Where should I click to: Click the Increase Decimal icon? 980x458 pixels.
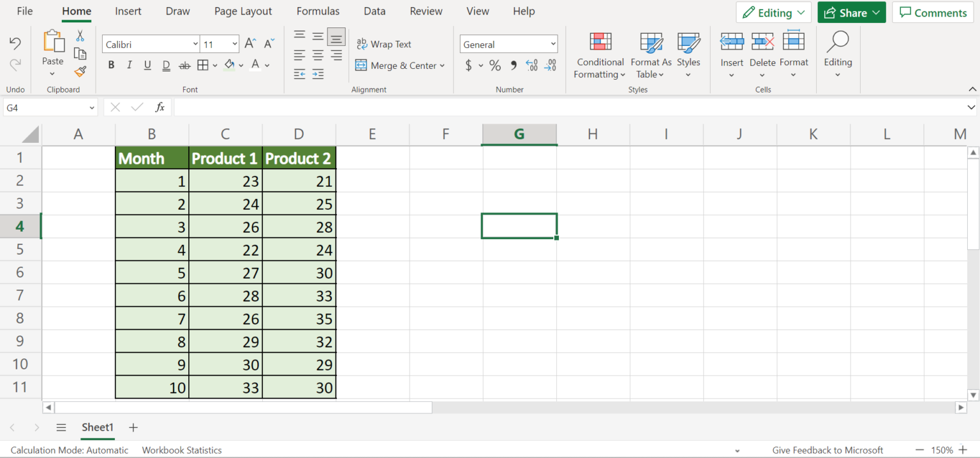click(x=531, y=65)
